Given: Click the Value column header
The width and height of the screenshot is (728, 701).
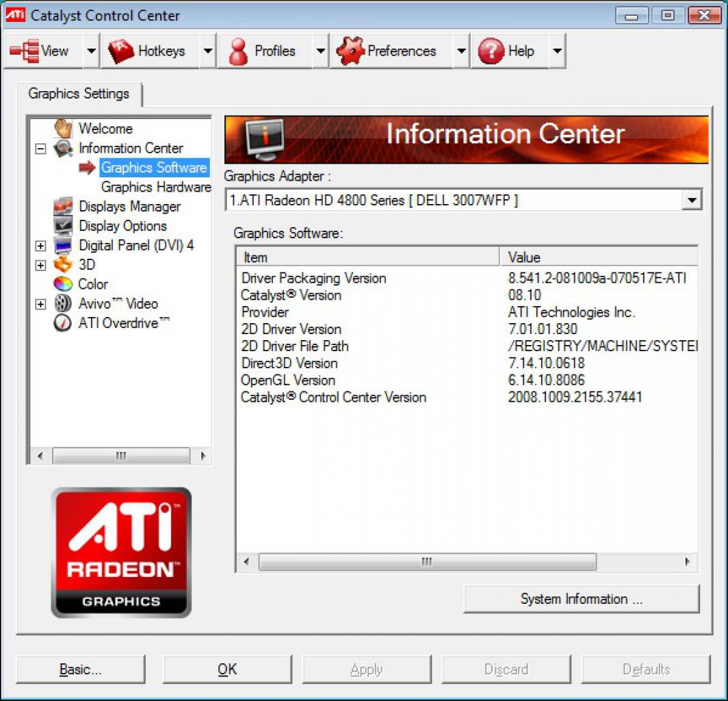Looking at the screenshot, I should point(599,257).
